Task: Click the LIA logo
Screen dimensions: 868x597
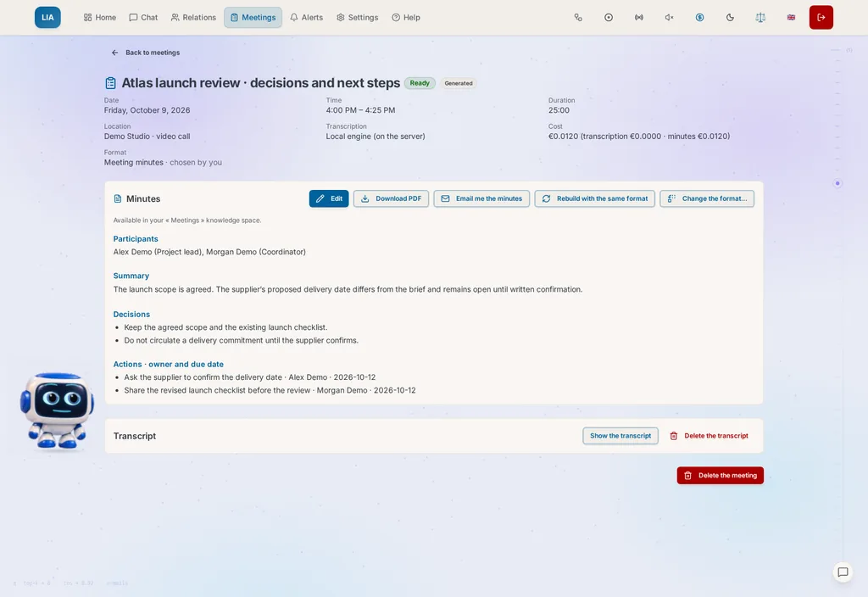Action: point(47,17)
